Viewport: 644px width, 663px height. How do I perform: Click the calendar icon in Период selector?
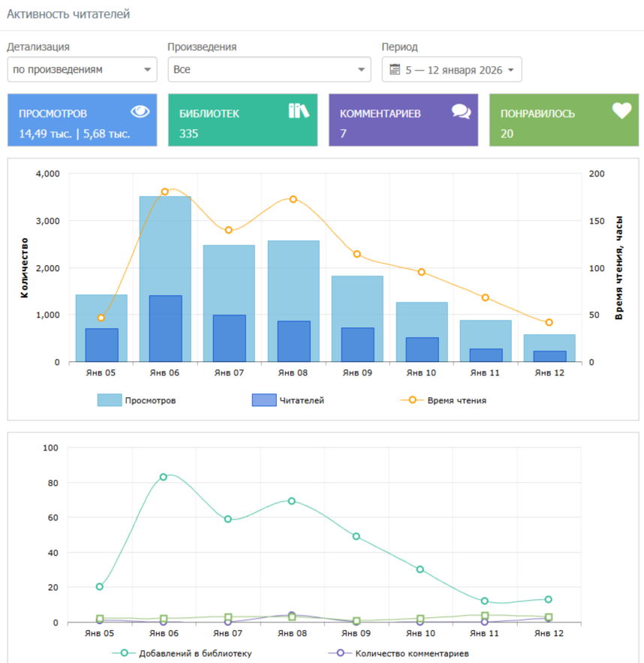(395, 70)
